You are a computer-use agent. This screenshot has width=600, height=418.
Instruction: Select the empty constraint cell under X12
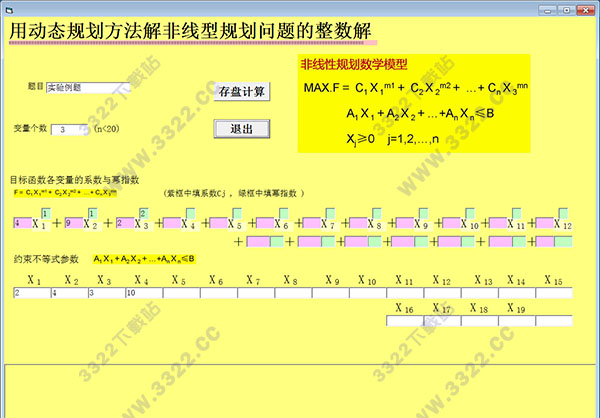[x=443, y=293]
